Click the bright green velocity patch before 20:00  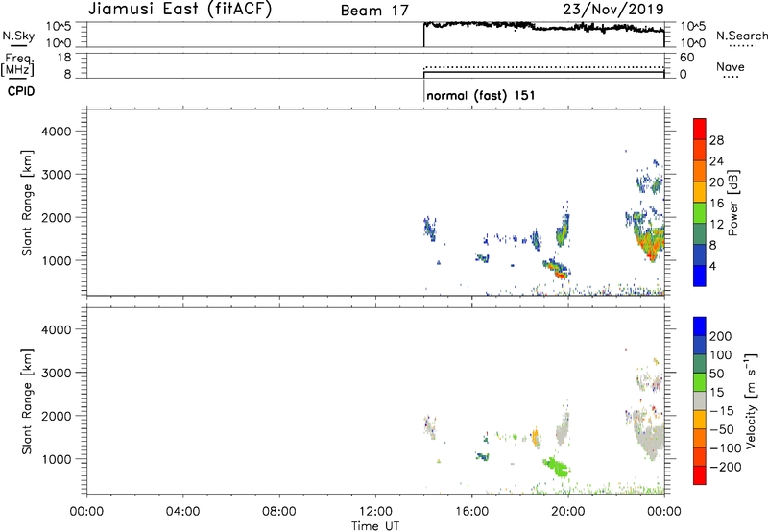556,467
